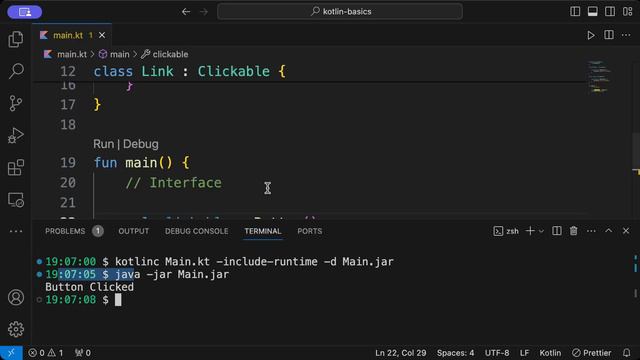Switch to the OUTPUT panel tab

coord(133,231)
